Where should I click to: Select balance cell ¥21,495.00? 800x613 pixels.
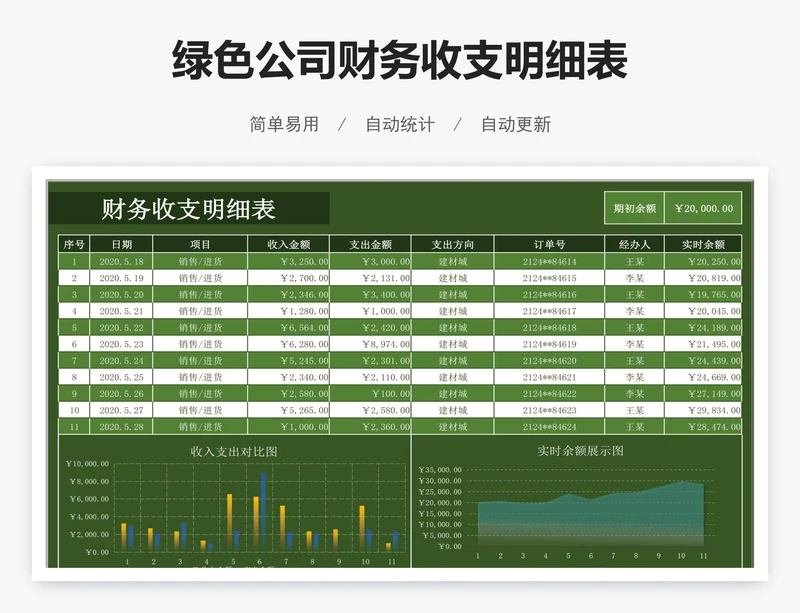coord(703,344)
